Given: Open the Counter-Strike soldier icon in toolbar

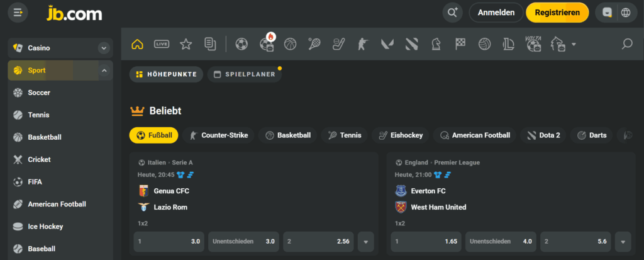Looking at the screenshot, I should [x=361, y=44].
